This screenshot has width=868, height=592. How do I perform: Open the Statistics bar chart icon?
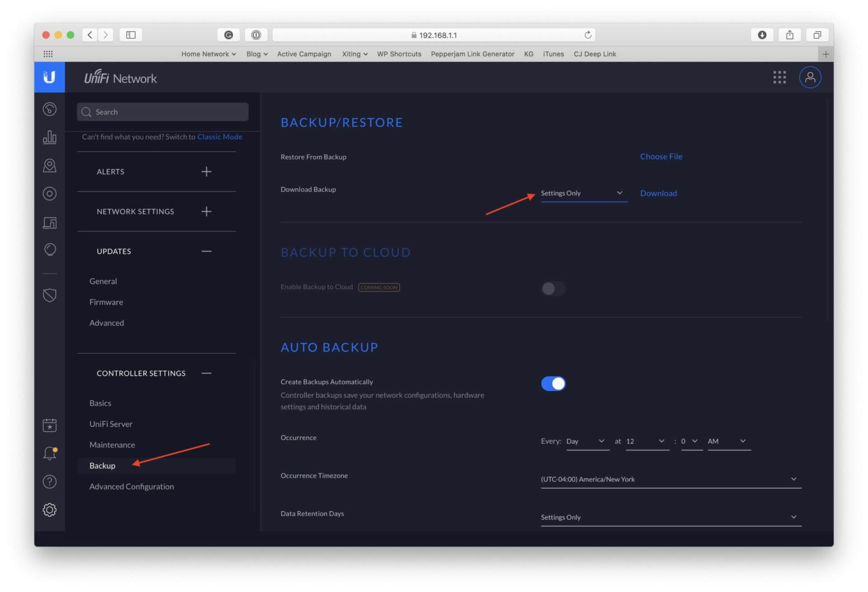click(x=50, y=137)
